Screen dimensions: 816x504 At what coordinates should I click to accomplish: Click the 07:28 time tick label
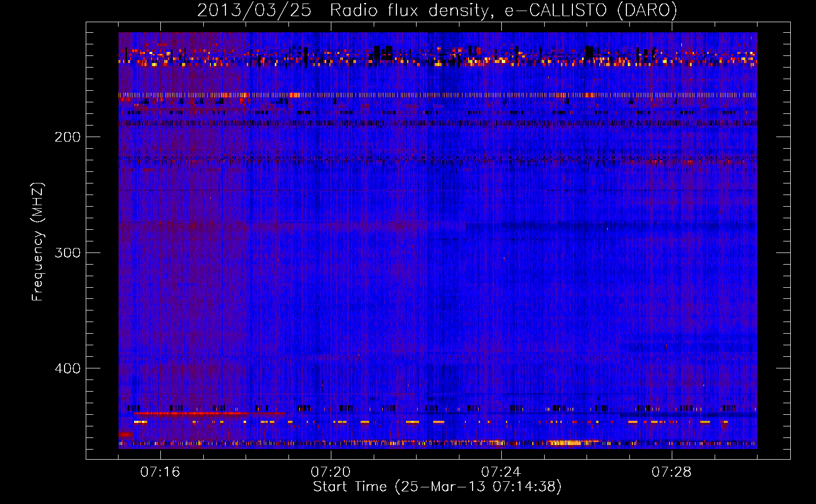672,472
